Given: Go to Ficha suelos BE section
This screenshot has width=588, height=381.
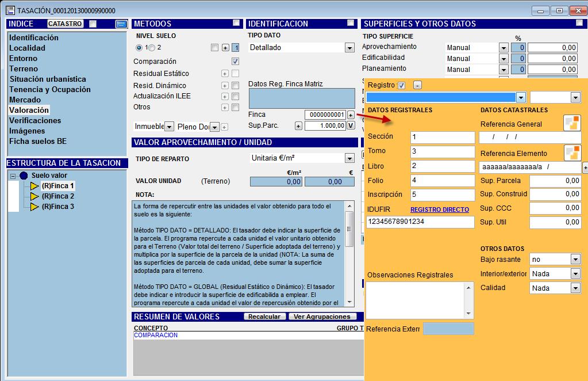Looking at the screenshot, I should pyautogui.click(x=38, y=141).
